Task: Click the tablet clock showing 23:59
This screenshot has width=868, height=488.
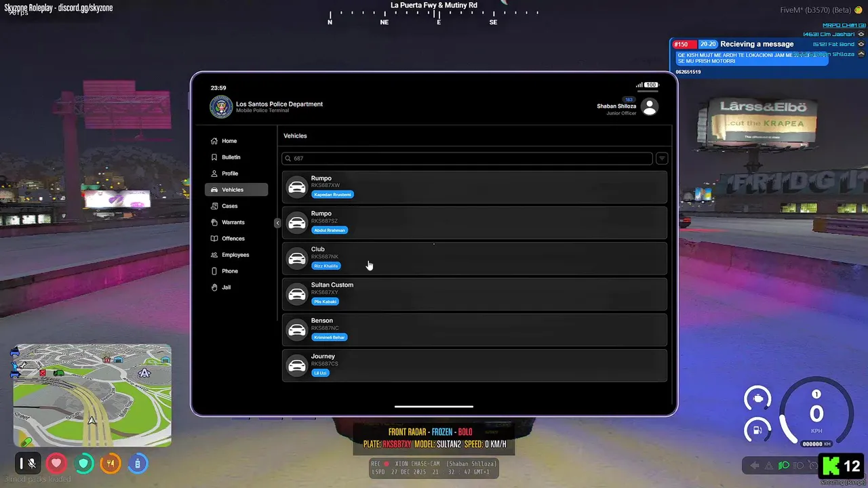Action: point(218,88)
